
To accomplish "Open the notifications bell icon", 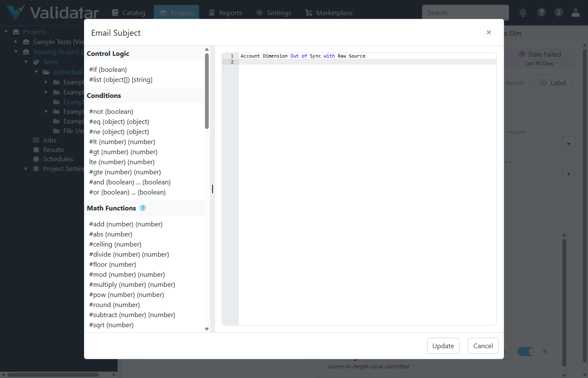I will pyautogui.click(x=523, y=12).
